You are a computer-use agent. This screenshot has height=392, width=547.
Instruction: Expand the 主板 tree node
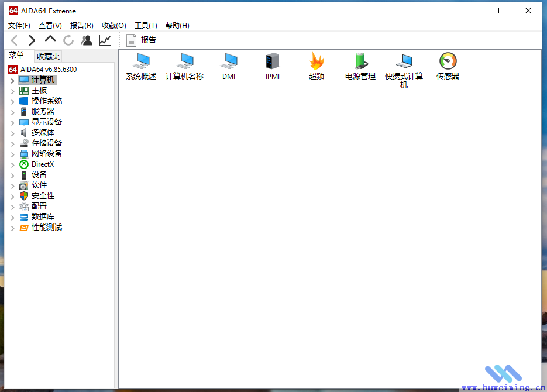click(x=12, y=91)
